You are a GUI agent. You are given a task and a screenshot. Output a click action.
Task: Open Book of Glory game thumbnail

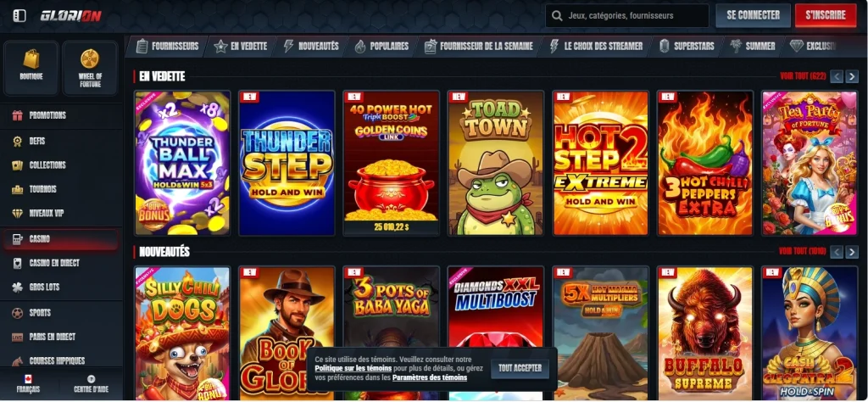click(287, 333)
